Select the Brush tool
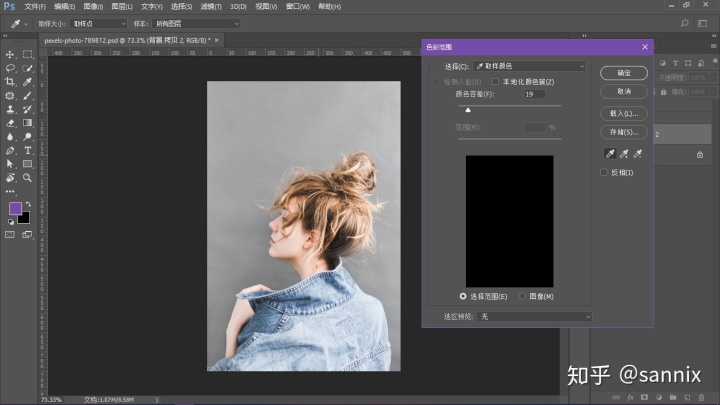 tap(28, 96)
